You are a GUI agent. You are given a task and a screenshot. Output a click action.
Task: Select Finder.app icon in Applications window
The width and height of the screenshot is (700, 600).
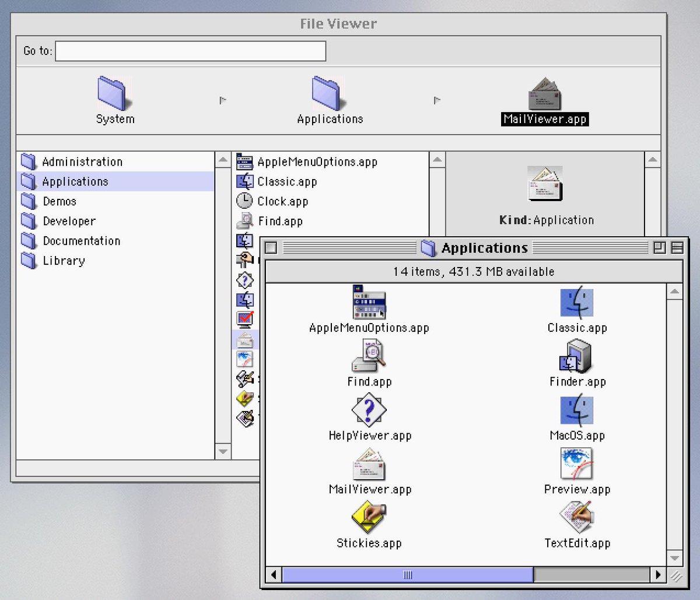[577, 356]
